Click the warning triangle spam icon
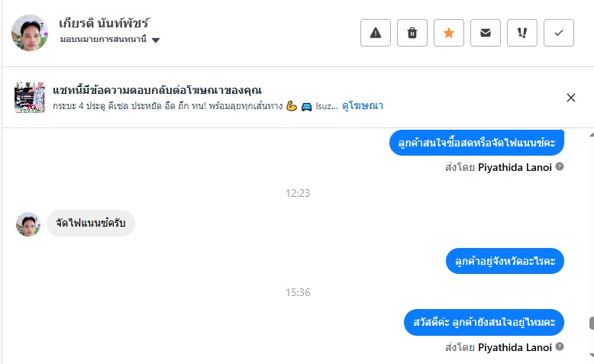The height and width of the screenshot is (364, 594). pyautogui.click(x=376, y=33)
